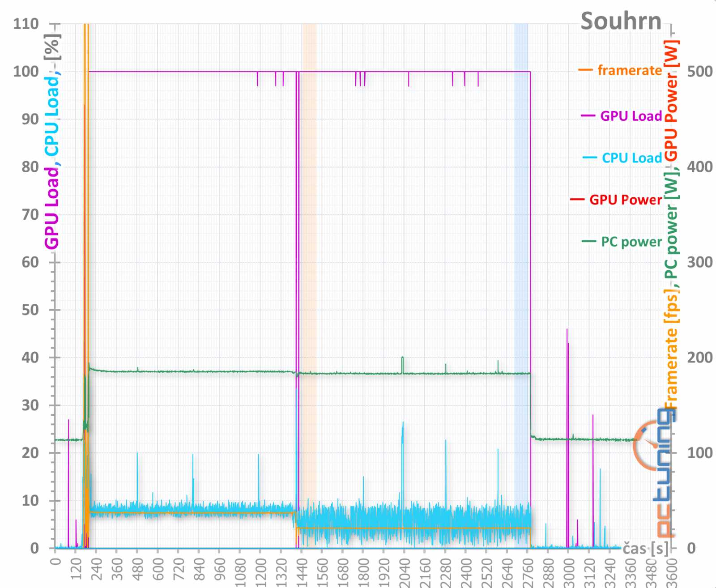Viewport: 716px width, 588px height.
Task: Click the x-axis tick label 1440
Action: 302,573
